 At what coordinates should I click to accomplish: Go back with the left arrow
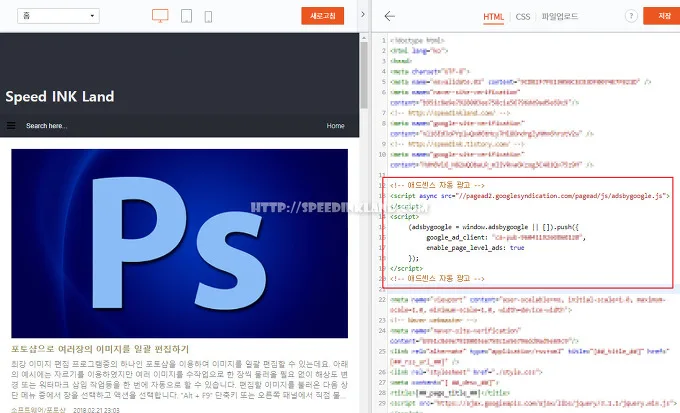pos(389,16)
